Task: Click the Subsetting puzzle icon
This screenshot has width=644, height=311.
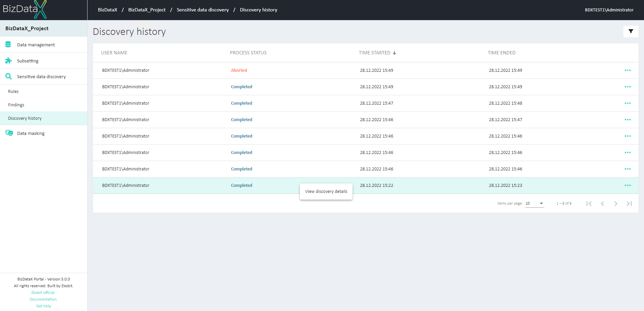Action: (8, 61)
